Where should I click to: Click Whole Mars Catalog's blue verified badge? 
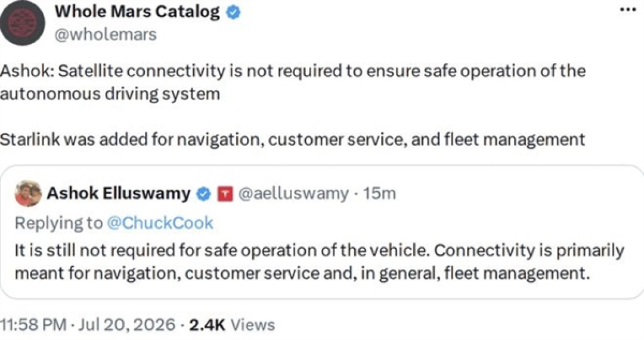coord(234,13)
